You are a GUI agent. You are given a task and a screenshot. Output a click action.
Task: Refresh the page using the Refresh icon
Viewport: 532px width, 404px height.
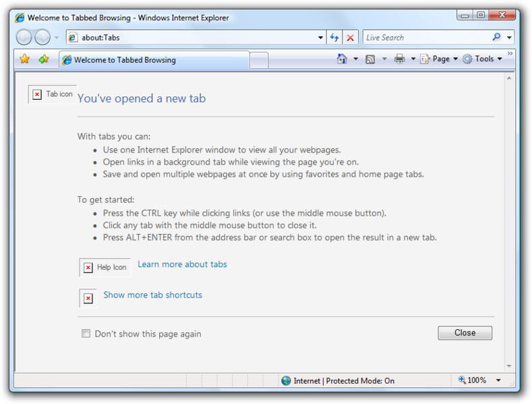pyautogui.click(x=334, y=37)
